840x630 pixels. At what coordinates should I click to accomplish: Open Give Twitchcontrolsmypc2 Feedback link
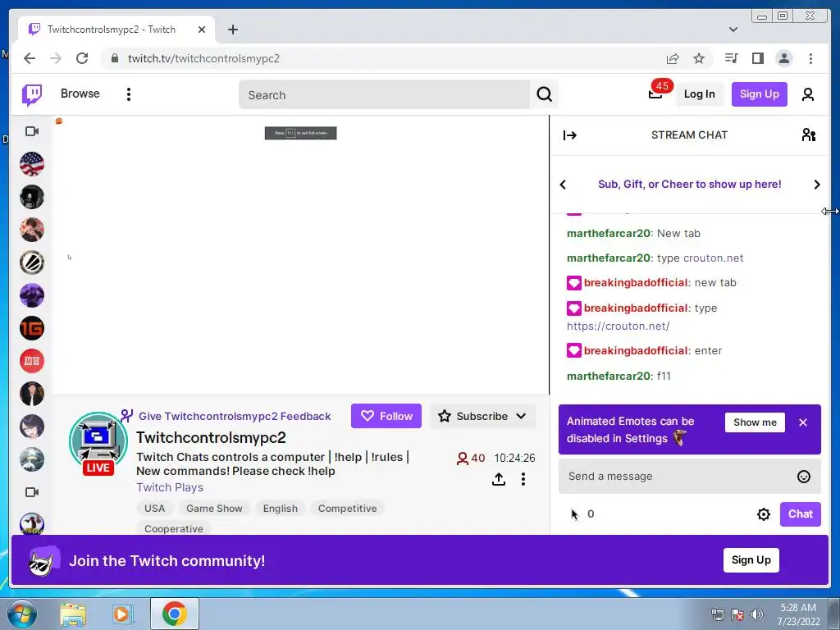235,416
